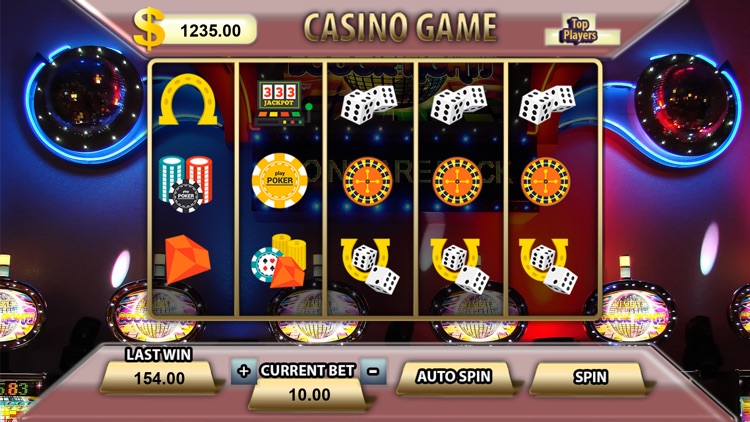Start the Auto Spin mode

[454, 377]
